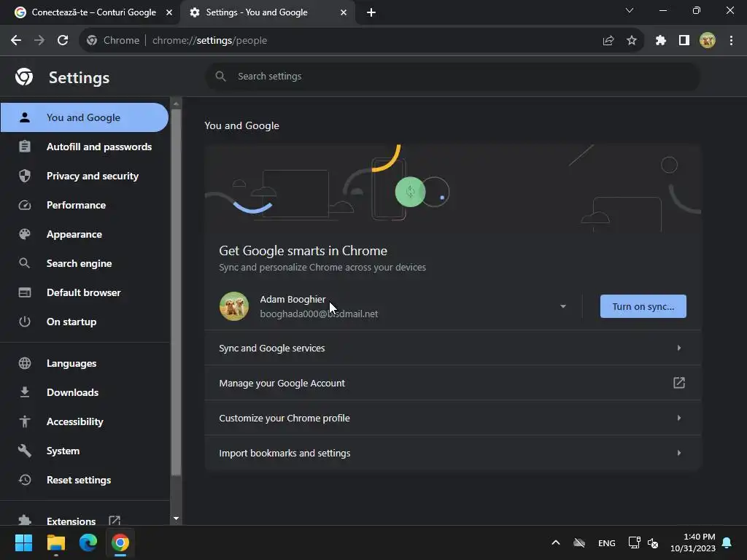Open the Extensions puzzle icon in toolbar
The width and height of the screenshot is (747, 560).
pyautogui.click(x=661, y=41)
